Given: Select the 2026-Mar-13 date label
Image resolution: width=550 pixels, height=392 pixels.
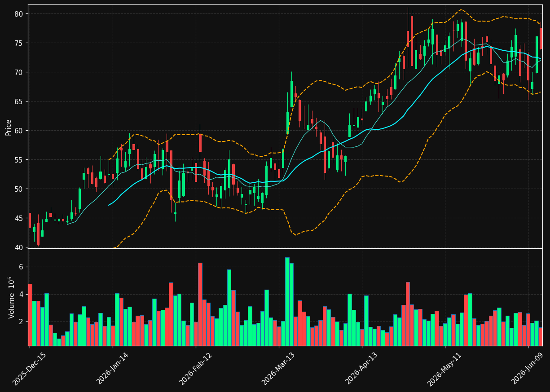Looking at the screenshot, I should point(279,369).
